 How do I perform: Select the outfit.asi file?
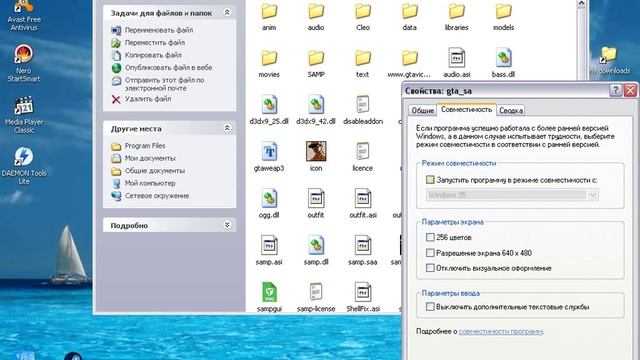click(363, 204)
